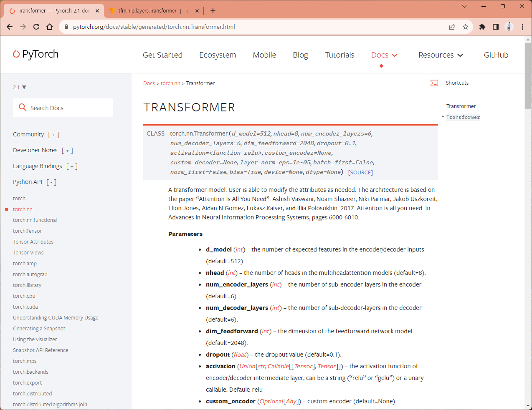Expand the Docs dropdown menu

click(384, 55)
